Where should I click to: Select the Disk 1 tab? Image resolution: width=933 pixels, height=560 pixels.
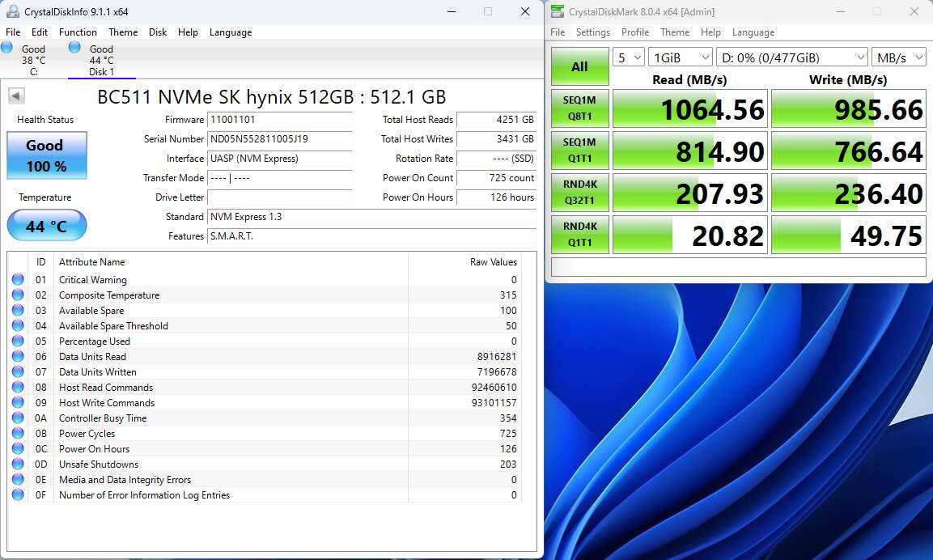101,60
